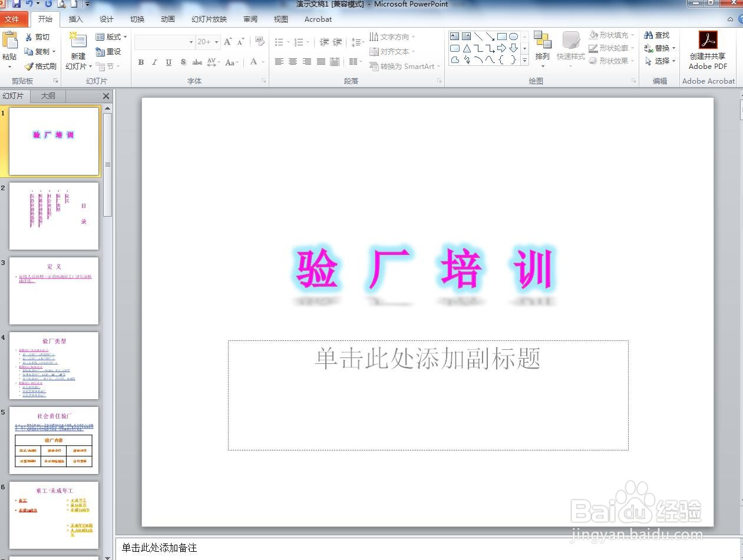
Task: Switch to the 插入 ribbon tab
Action: [75, 19]
